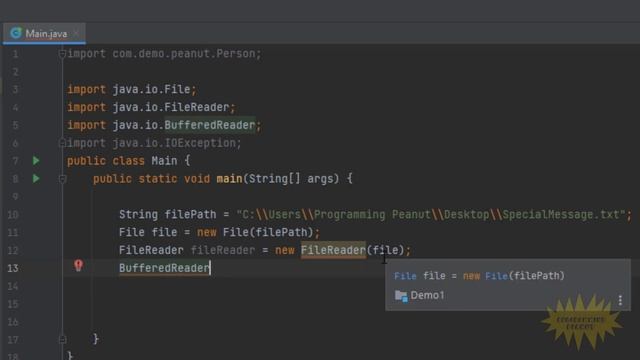The image size is (640, 360).
Task: Click the greyed java.io.IOException import
Action: click(x=174, y=143)
